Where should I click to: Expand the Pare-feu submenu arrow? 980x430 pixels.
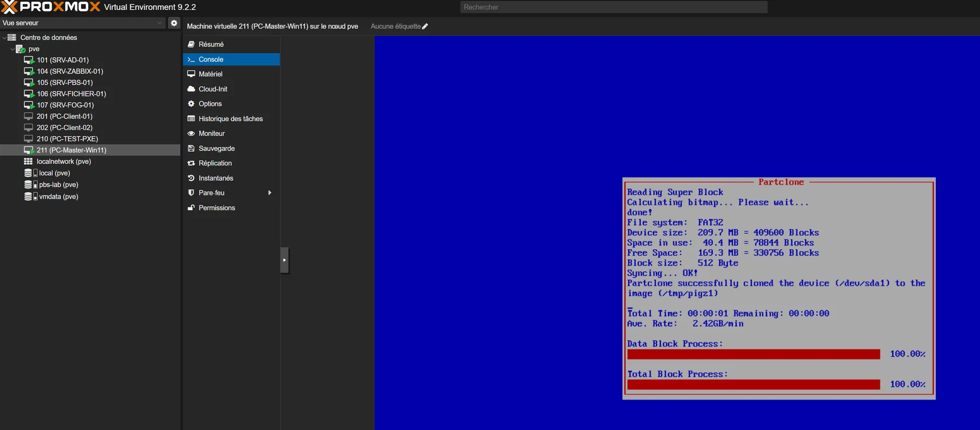point(269,193)
